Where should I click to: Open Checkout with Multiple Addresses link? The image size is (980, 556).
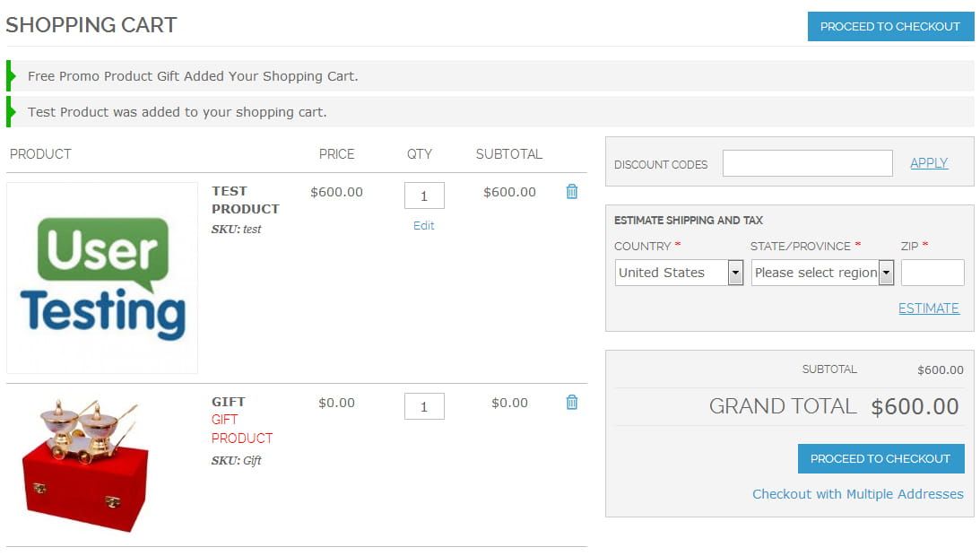click(x=857, y=494)
